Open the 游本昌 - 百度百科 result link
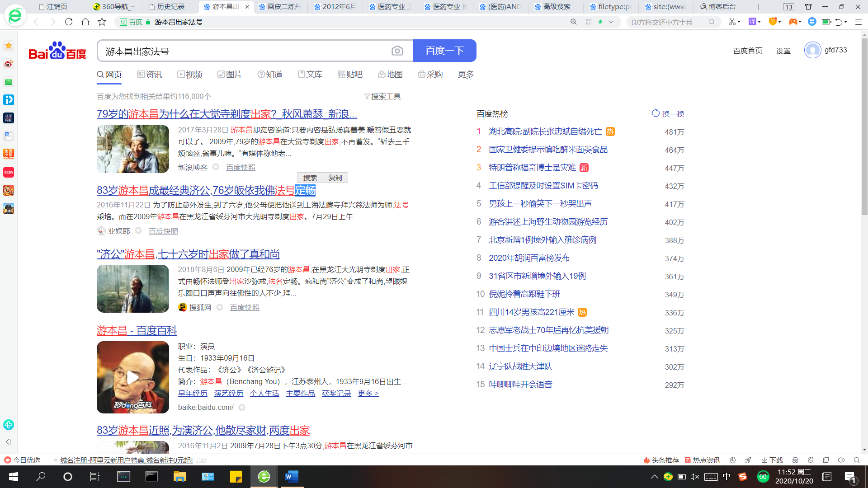 [137, 330]
